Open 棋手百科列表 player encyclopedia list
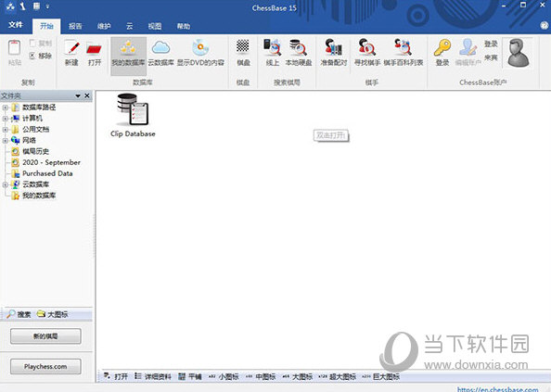Image resolution: width=551 pixels, height=392 pixels. pyautogui.click(x=404, y=53)
